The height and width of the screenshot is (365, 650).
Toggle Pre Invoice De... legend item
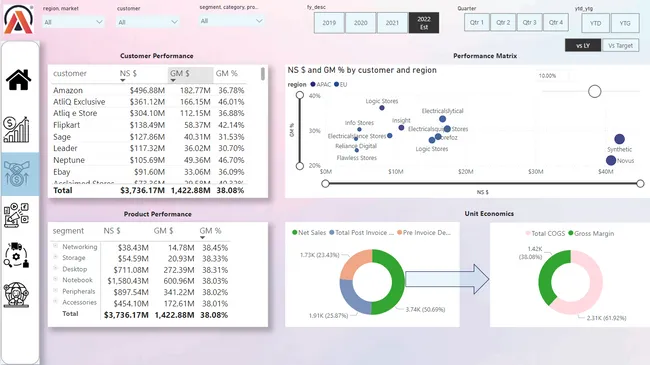click(x=424, y=233)
